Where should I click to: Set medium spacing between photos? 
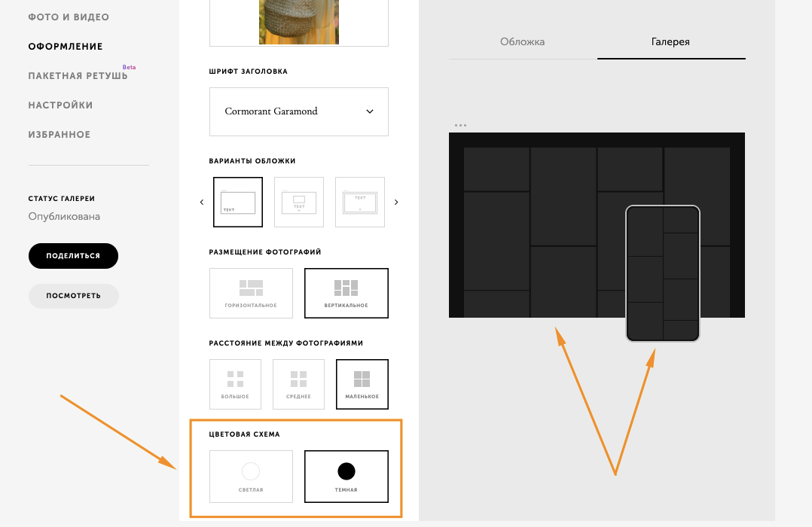298,384
